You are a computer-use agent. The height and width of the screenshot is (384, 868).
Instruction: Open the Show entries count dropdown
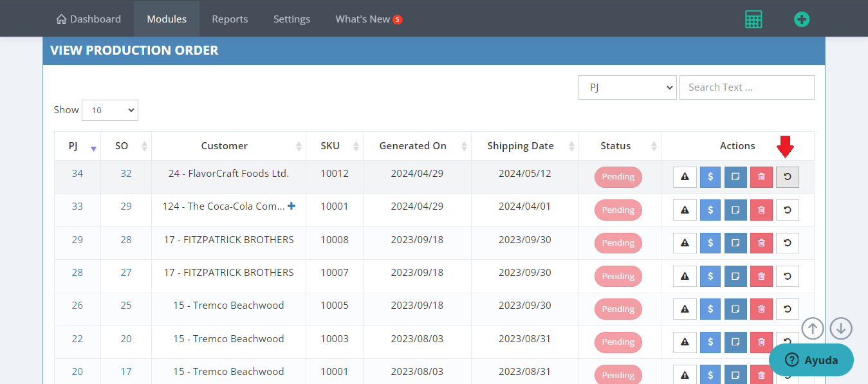[110, 110]
